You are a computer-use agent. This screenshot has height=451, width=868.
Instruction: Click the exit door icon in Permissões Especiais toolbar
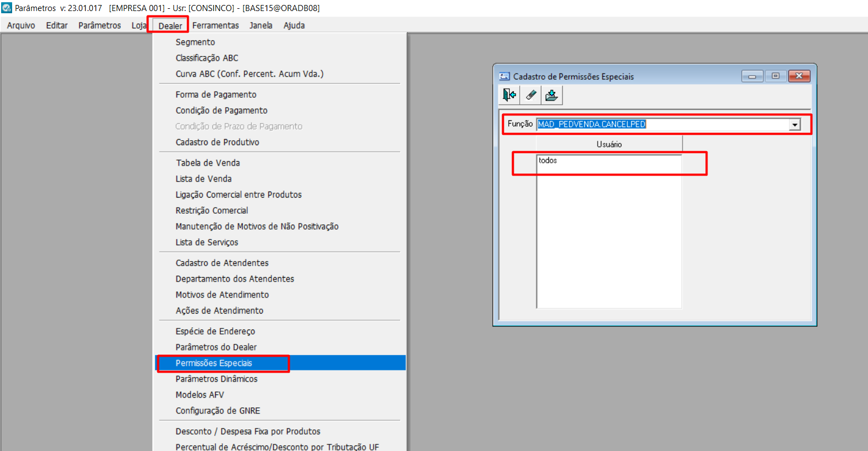tap(509, 95)
